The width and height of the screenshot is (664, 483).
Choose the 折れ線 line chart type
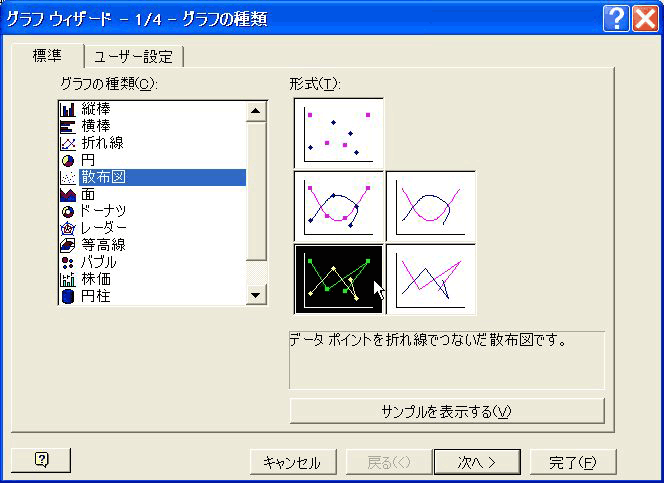tap(102, 143)
